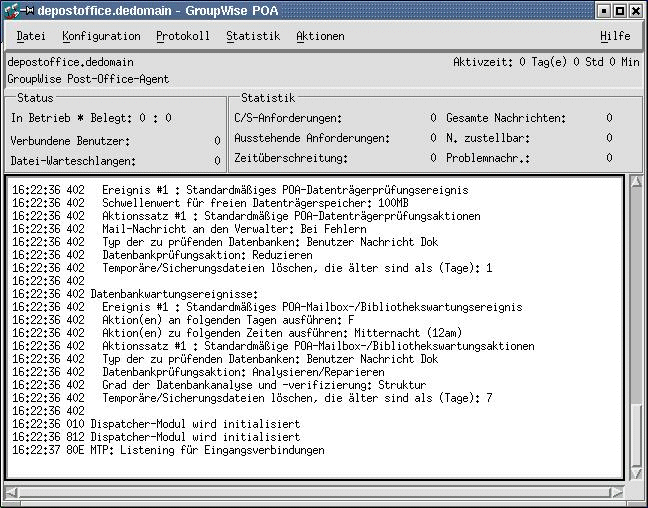Select 'depostoffice.dedomain' text below menu bar
This screenshot has width=648, height=508.
point(70,62)
